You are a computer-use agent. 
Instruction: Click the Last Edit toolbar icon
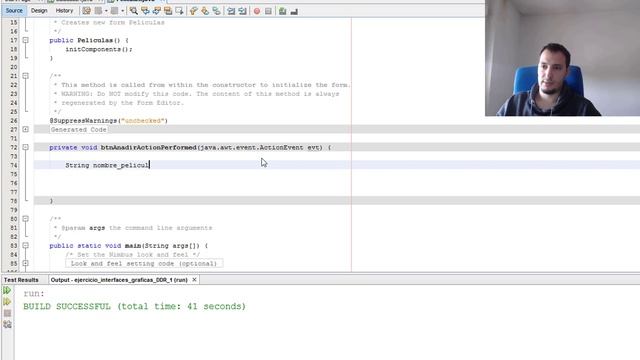coord(87,11)
